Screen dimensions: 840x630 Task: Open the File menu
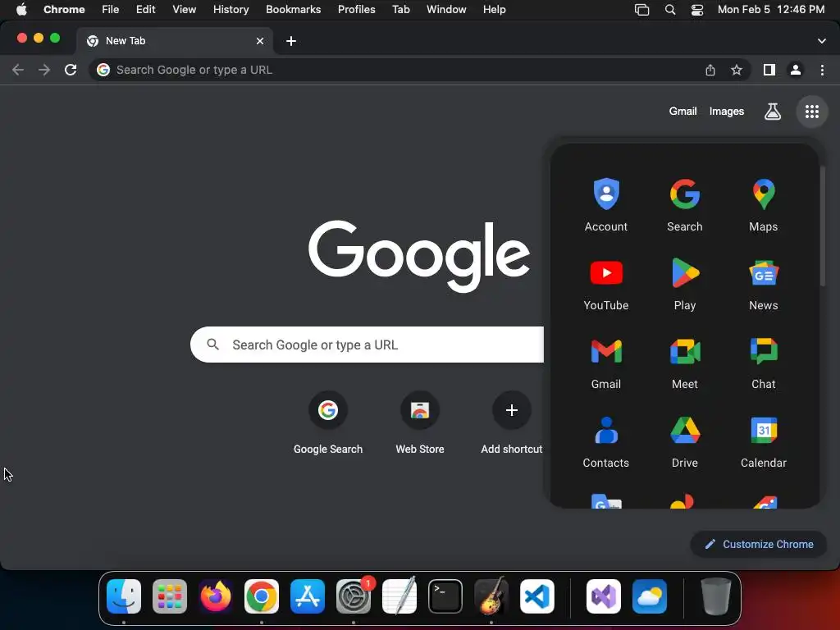(x=111, y=10)
